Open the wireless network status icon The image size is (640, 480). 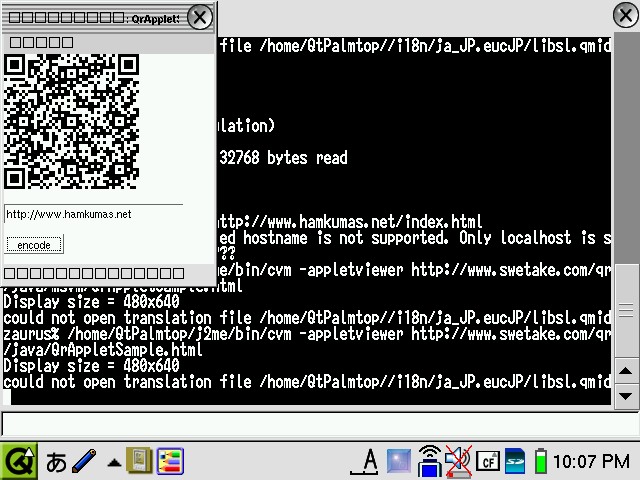pyautogui.click(x=429, y=461)
